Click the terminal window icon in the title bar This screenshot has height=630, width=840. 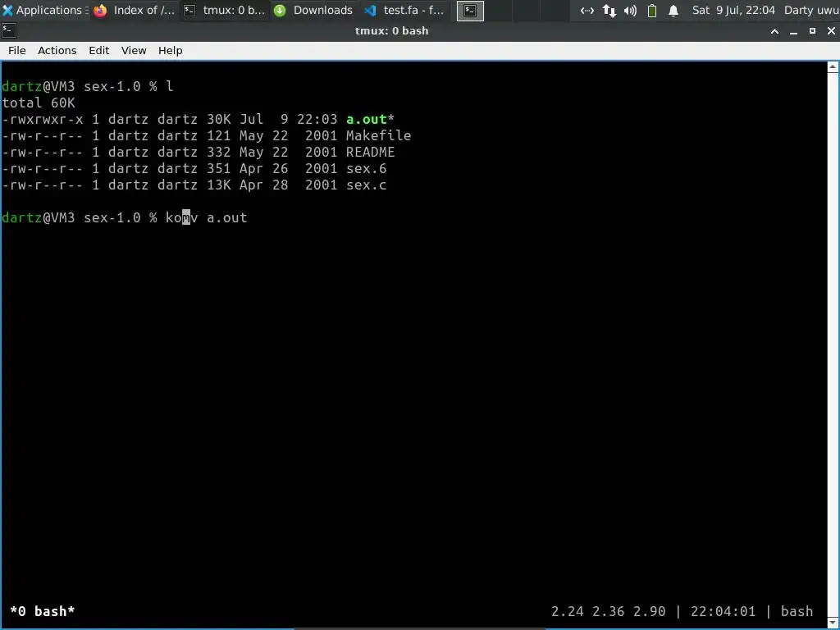tap(9, 31)
